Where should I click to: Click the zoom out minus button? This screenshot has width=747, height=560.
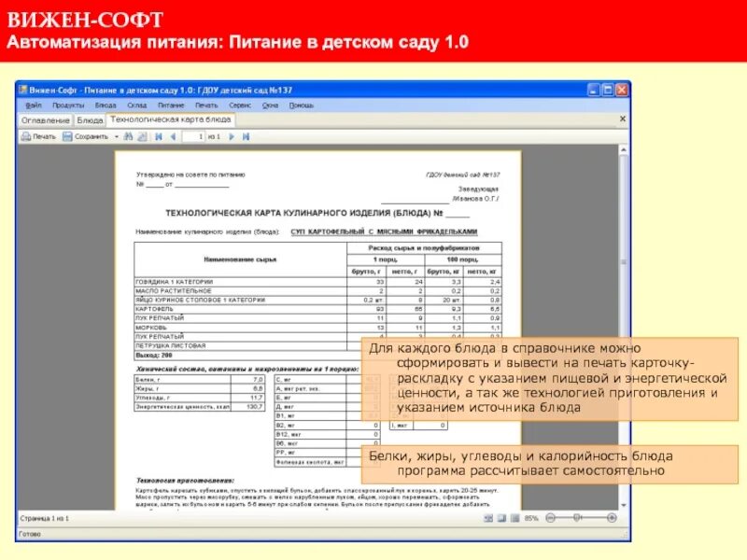pyautogui.click(x=550, y=518)
